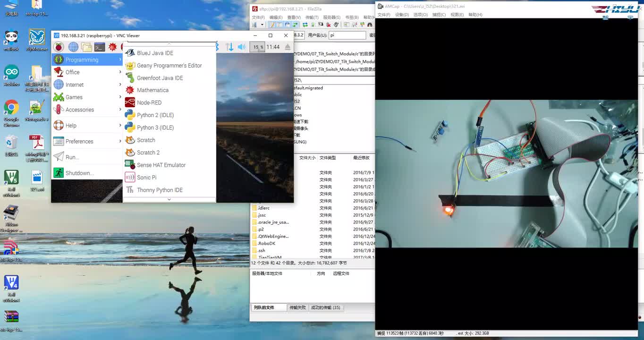Image resolution: width=644 pixels, height=340 pixels.
Task: Click the speaker volume icon in Pi panel
Action: click(241, 47)
